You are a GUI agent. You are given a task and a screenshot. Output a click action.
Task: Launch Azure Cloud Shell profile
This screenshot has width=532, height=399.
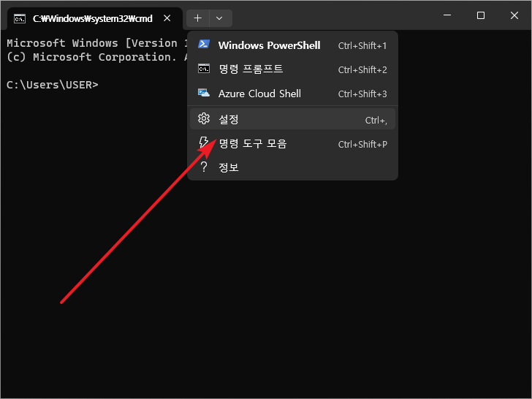292,94
